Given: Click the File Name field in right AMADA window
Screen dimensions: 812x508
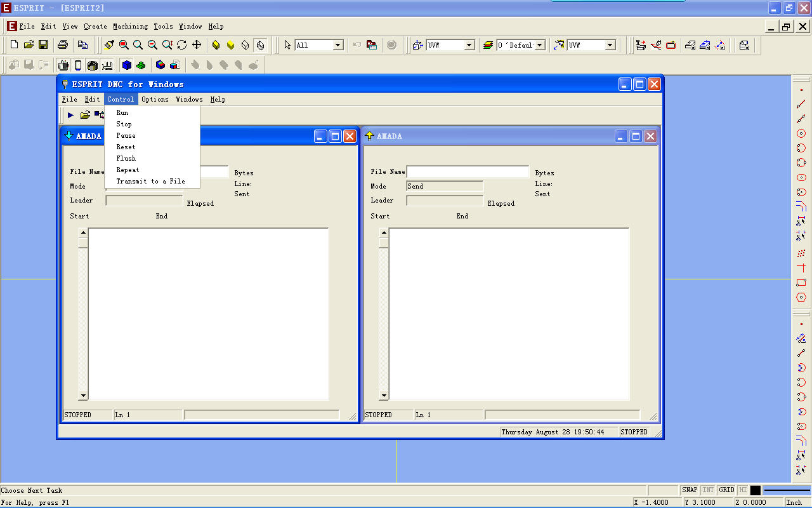Looking at the screenshot, I should [x=468, y=171].
